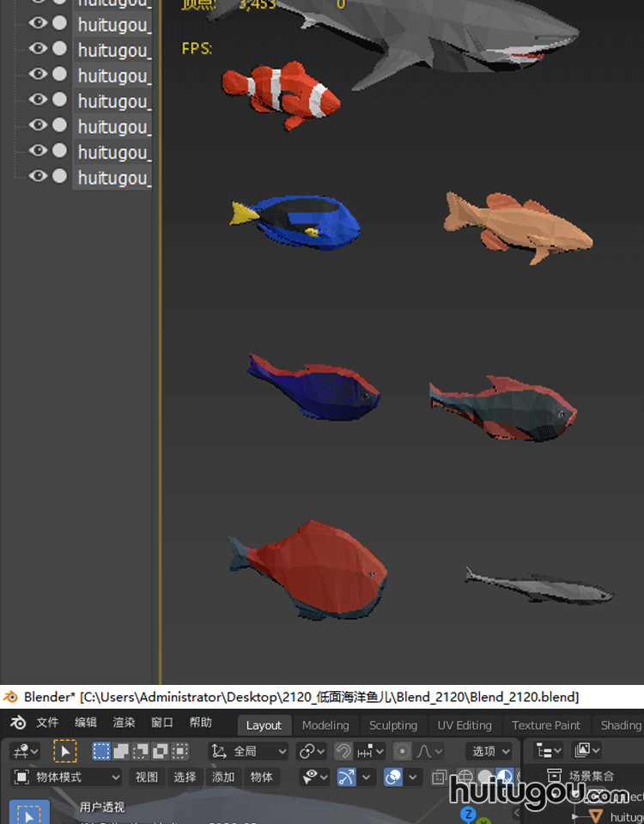Toggle the viewport overlays icon
Screen dimensions: 644x824
click(x=392, y=778)
